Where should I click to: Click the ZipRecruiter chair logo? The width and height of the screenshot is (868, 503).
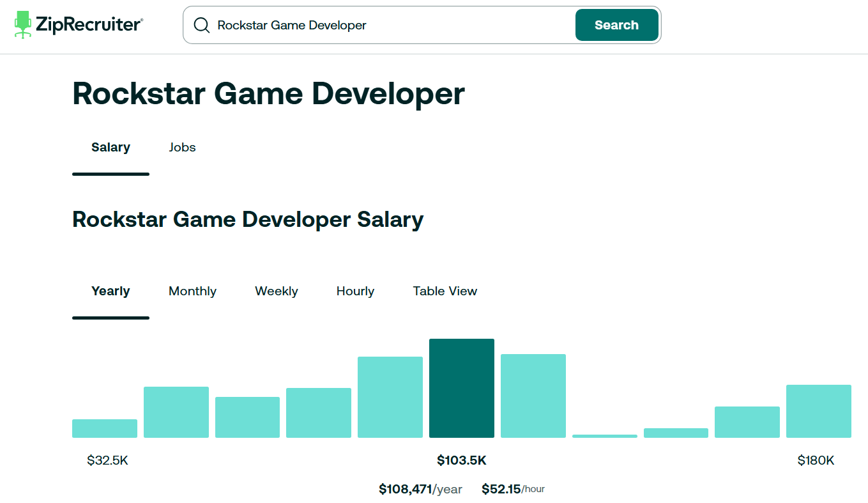point(23,25)
